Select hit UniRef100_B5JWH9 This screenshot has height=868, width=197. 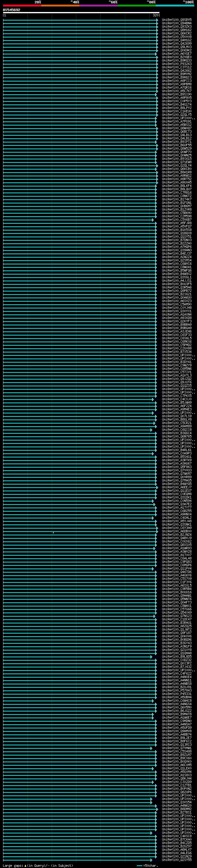tap(177, 402)
